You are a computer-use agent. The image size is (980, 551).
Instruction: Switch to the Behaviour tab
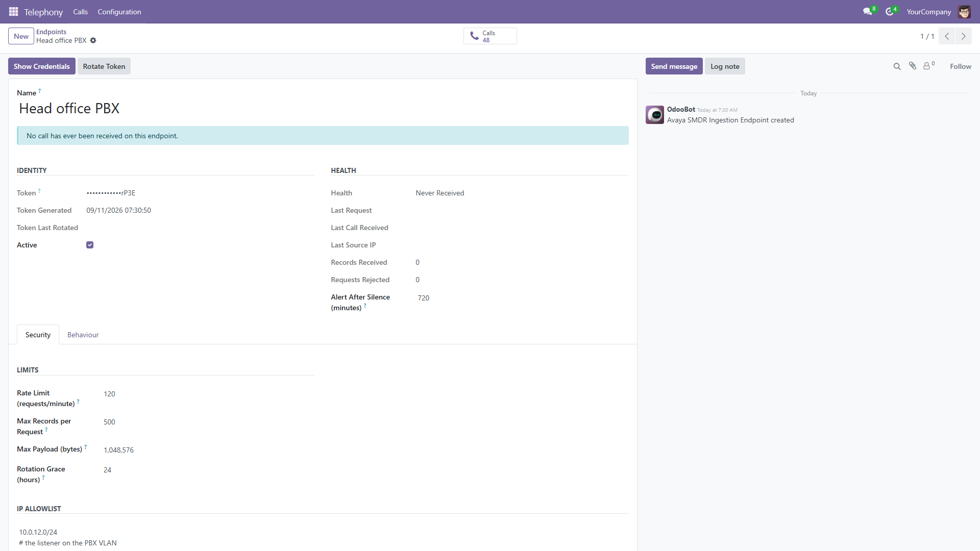[x=83, y=335]
